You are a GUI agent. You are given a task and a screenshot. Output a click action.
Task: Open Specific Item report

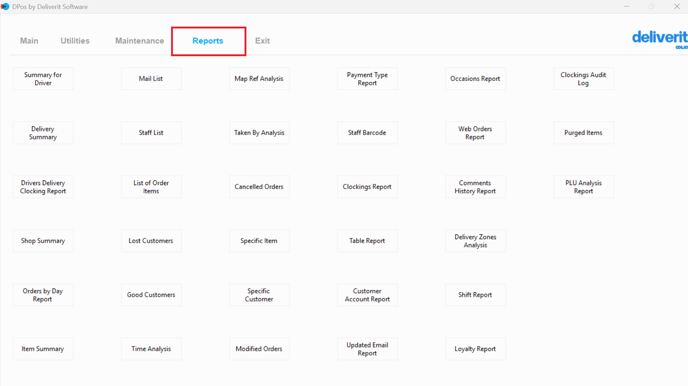(259, 240)
